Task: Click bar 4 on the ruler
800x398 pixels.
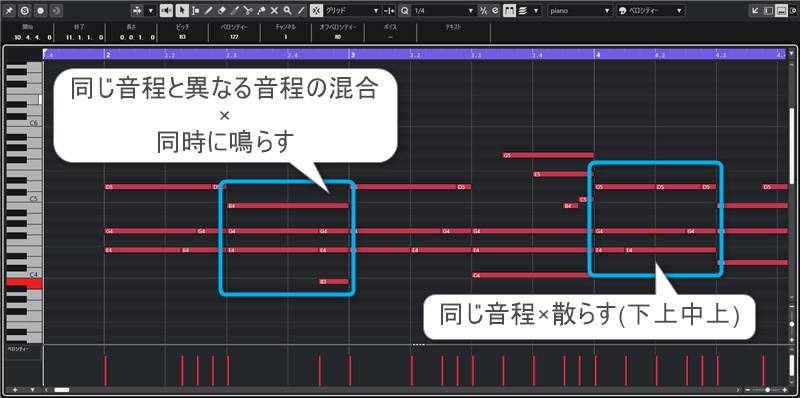Action: click(x=598, y=54)
